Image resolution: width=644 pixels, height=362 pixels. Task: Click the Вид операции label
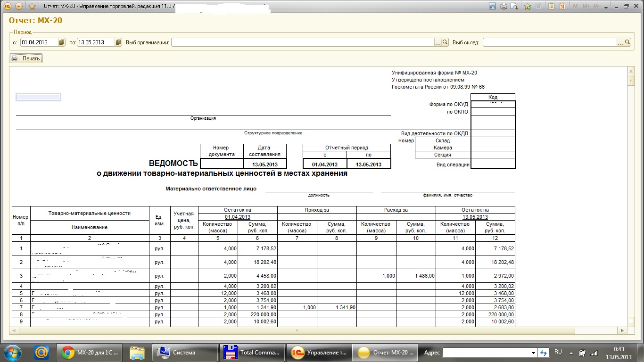coord(453,165)
